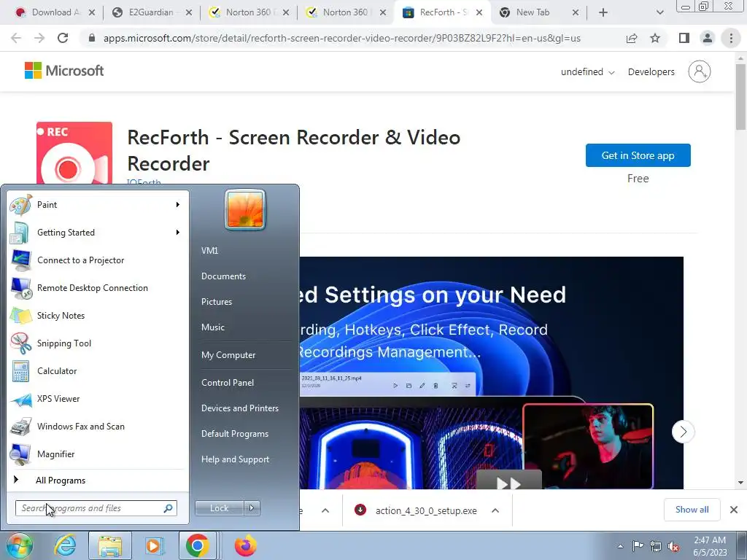Open options for action_4_30_0_setup.exe download
The height and width of the screenshot is (560, 747).
click(495, 510)
